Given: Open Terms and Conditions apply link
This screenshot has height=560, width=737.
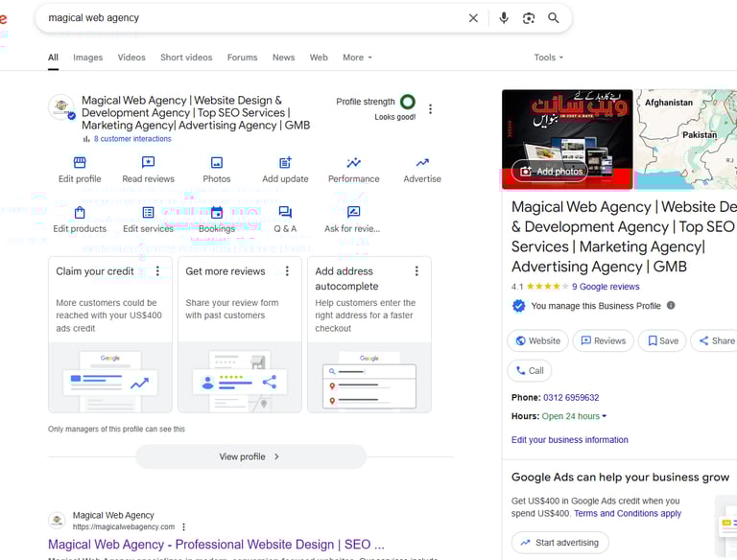Looking at the screenshot, I should point(628,513).
